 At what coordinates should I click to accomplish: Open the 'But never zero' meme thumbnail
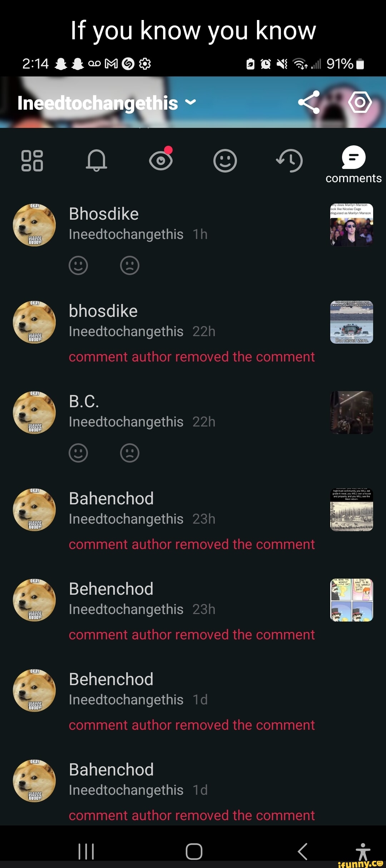point(352,322)
